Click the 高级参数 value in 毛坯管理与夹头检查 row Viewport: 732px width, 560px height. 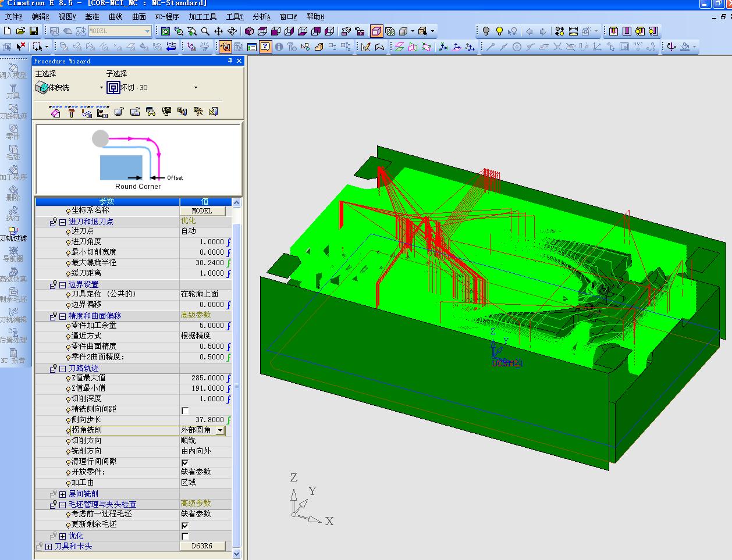pos(196,503)
